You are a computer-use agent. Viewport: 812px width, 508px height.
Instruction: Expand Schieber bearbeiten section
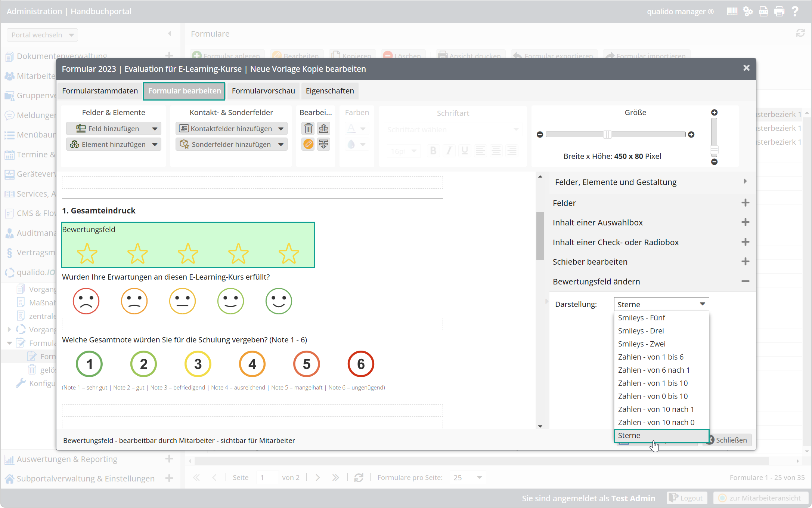click(x=745, y=262)
